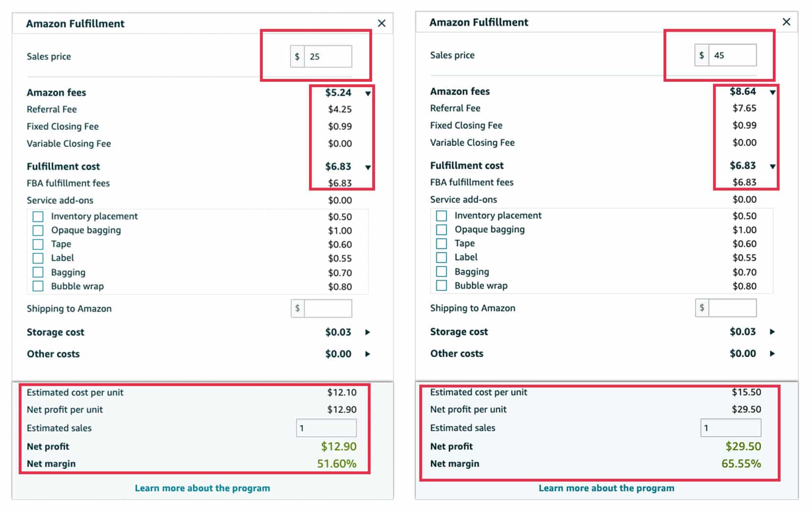
Task: Collapse Amazon fees in left panel
Action: 368,93
